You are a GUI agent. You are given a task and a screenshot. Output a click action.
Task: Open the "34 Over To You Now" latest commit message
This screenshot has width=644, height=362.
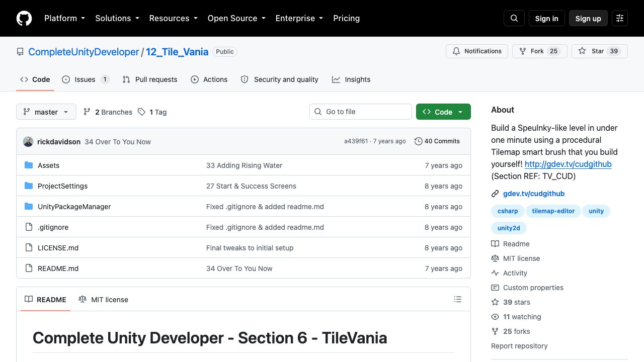pyautogui.click(x=118, y=142)
